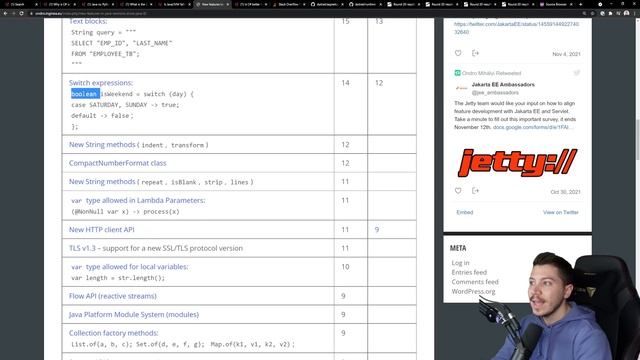The height and width of the screenshot is (360, 640).
Task: Open the WordPress.org link
Action: [x=473, y=291]
